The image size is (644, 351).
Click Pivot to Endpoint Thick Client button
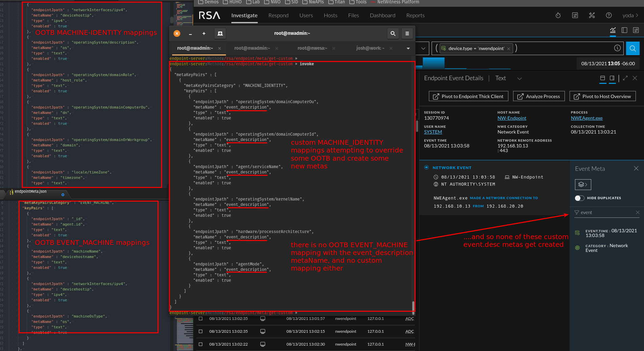468,96
